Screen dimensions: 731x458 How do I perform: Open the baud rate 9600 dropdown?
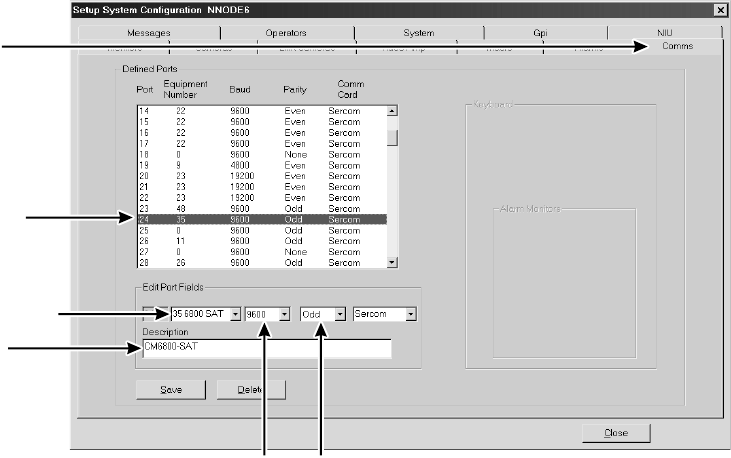tap(285, 314)
